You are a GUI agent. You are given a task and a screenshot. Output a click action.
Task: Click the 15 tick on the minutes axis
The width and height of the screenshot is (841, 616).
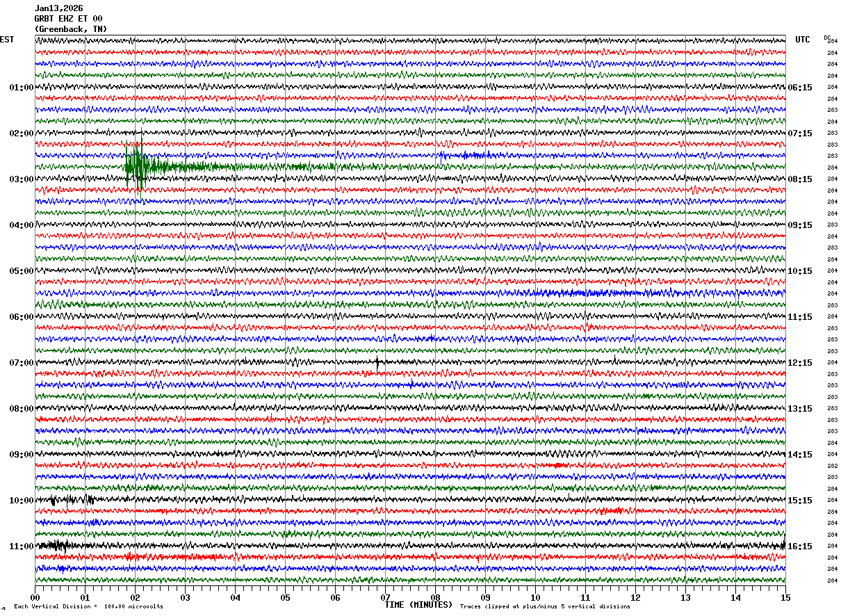point(785,597)
